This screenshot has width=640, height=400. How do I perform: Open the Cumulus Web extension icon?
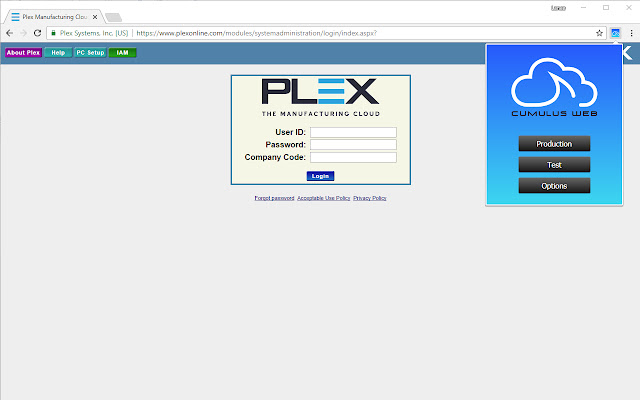tap(615, 33)
